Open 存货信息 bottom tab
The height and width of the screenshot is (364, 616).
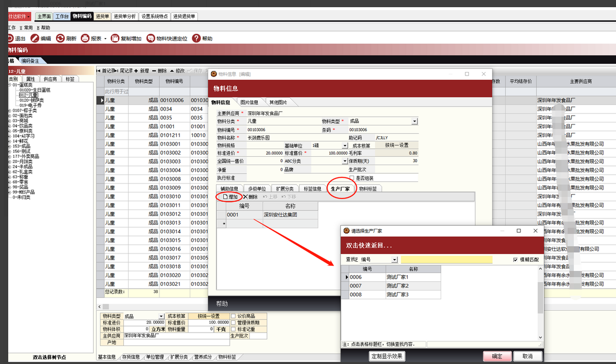[x=131, y=357]
